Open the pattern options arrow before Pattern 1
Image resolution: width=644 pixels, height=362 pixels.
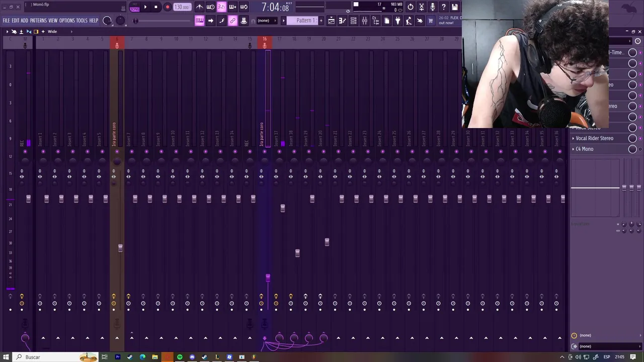pyautogui.click(x=283, y=21)
